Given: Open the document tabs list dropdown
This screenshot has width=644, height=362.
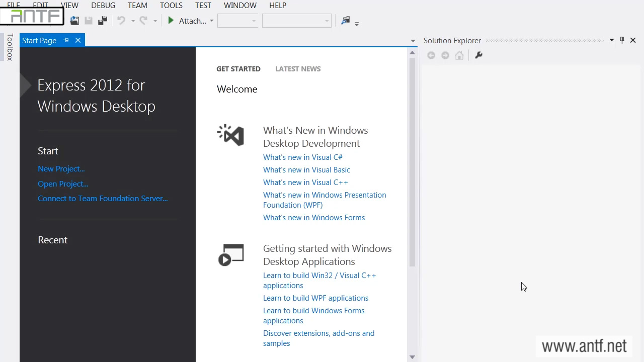Looking at the screenshot, I should click(x=413, y=41).
